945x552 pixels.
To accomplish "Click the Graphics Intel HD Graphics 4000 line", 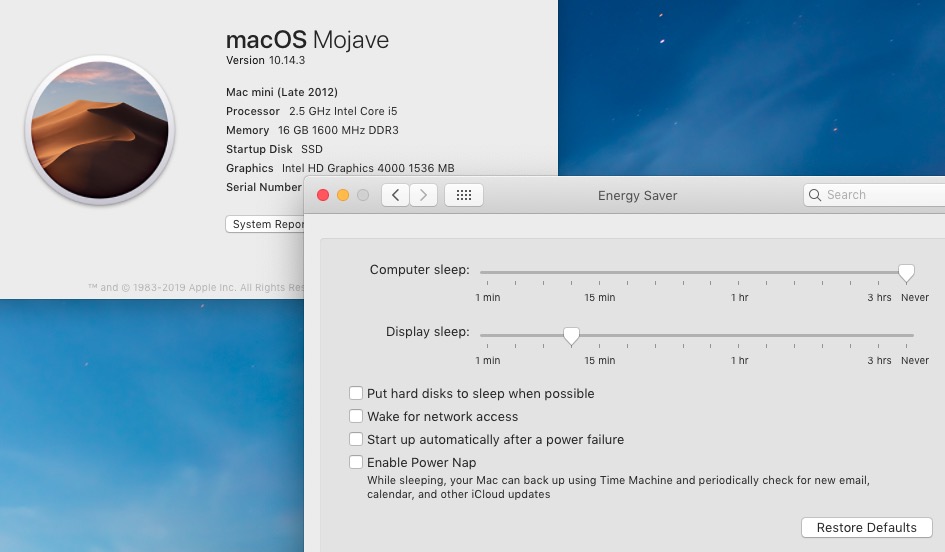I will pos(340,168).
